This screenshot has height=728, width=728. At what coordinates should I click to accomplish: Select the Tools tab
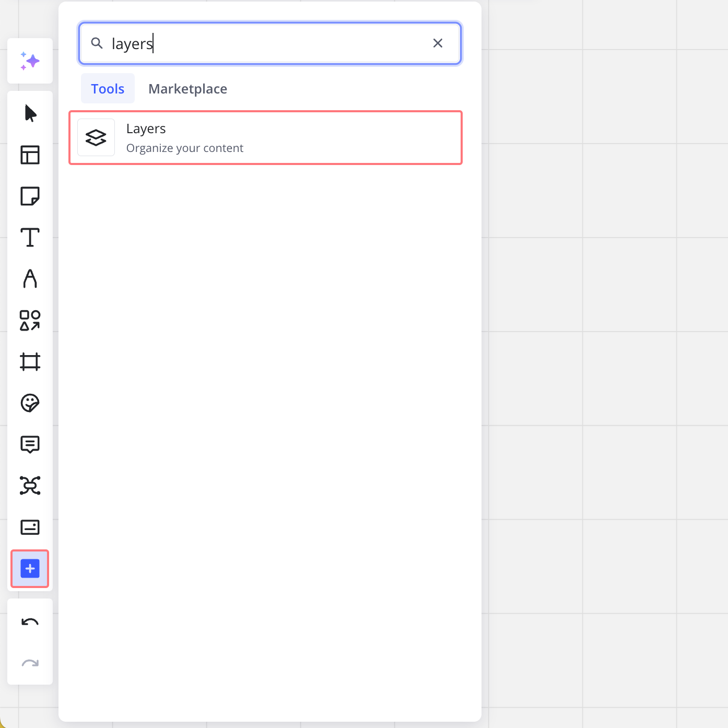click(x=108, y=89)
